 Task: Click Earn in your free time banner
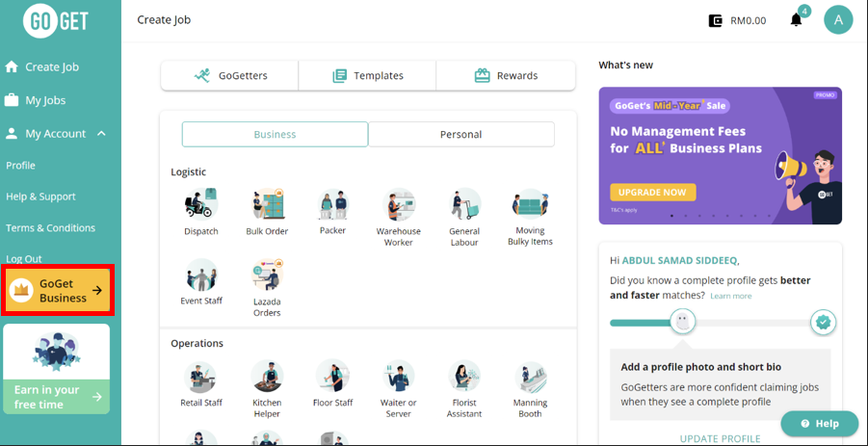pos(57,369)
